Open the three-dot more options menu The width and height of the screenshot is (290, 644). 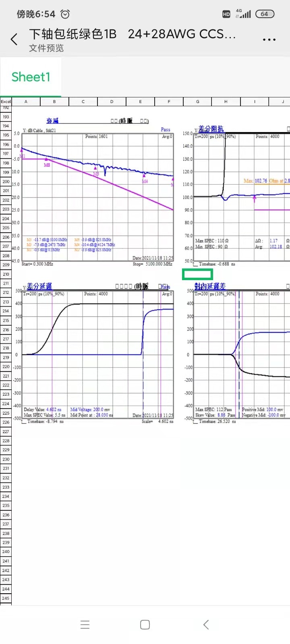tap(269, 39)
